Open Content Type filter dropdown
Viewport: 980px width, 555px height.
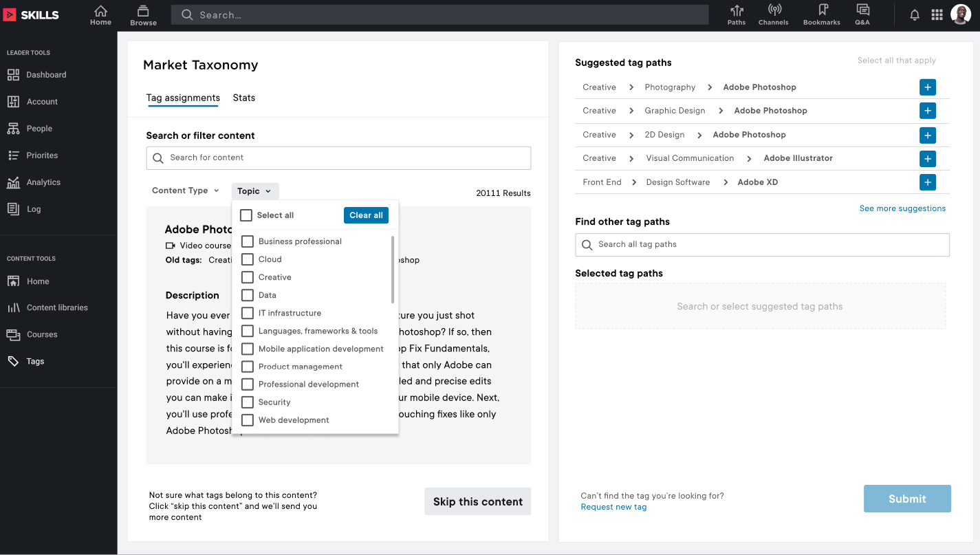point(186,191)
